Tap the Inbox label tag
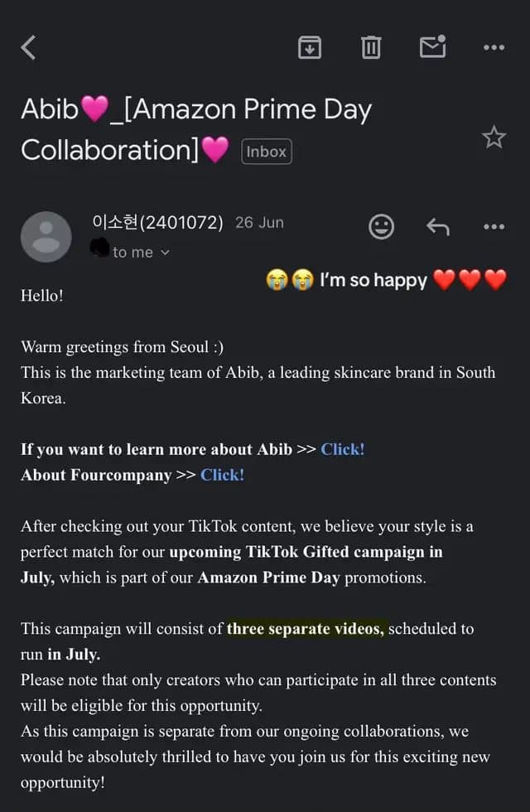 [267, 152]
